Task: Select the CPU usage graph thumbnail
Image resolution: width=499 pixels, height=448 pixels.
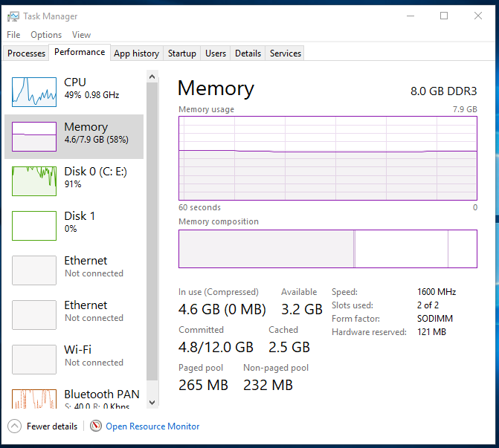Action: pyautogui.click(x=34, y=91)
